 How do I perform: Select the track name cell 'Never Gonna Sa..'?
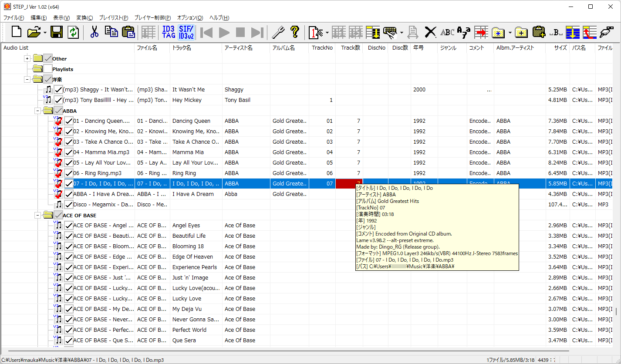point(196,320)
